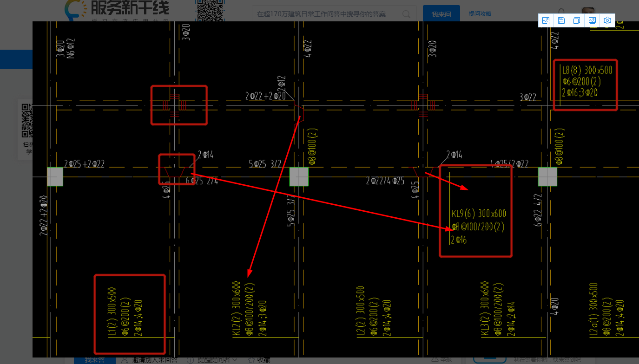This screenshot has width=639, height=364.
Task: Click the N6Φ12 annotation at top left
Action: point(71,48)
